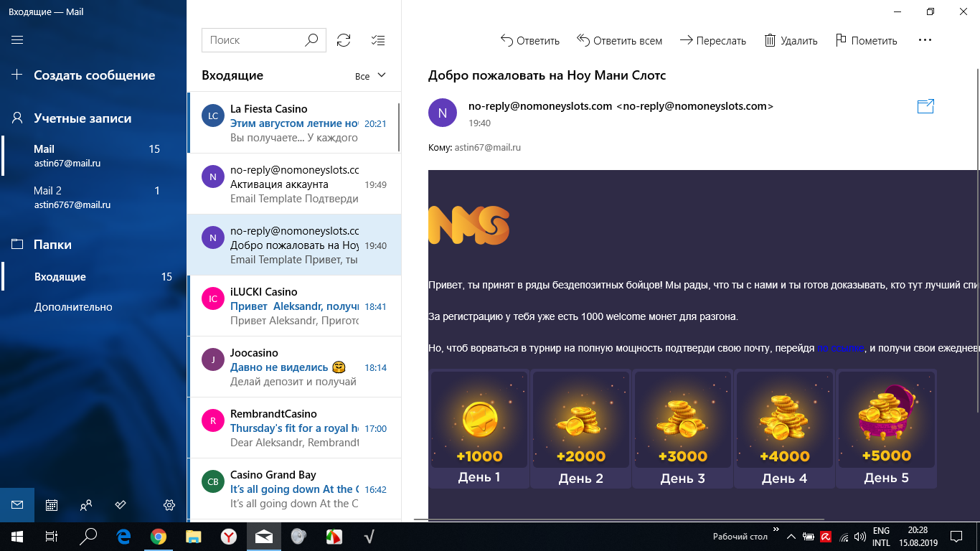Click the message list vertical scrollbar
Image resolution: width=980 pixels, height=551 pixels.
point(399,128)
